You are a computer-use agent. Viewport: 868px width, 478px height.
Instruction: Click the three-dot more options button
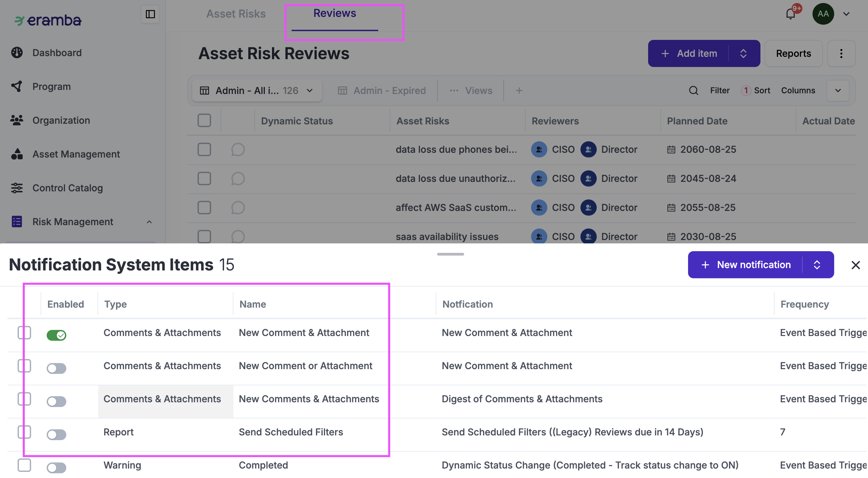click(841, 53)
